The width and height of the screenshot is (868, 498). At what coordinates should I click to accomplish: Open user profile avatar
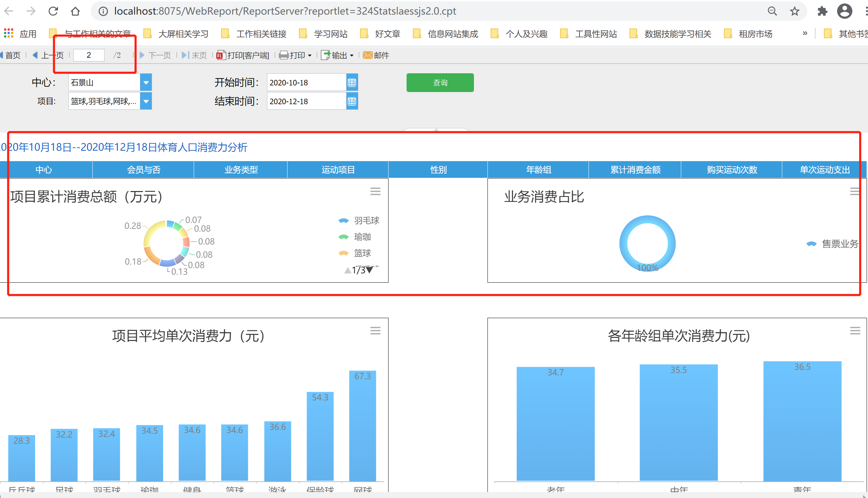(844, 11)
